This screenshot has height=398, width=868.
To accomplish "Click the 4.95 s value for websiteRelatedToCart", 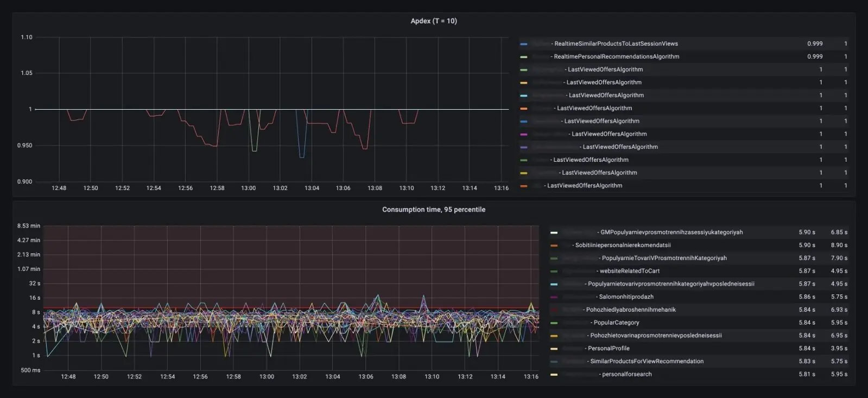I will (839, 271).
